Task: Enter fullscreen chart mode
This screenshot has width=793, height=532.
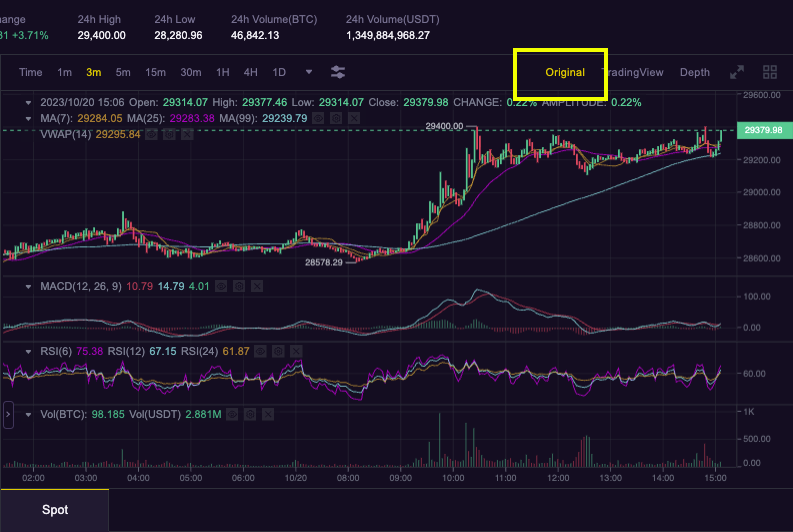Action: [737, 72]
